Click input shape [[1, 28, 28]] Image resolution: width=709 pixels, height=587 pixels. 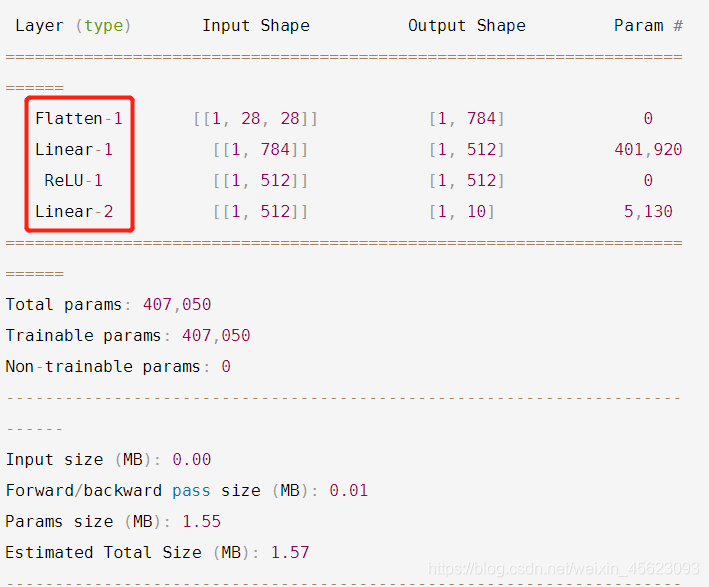click(x=255, y=118)
